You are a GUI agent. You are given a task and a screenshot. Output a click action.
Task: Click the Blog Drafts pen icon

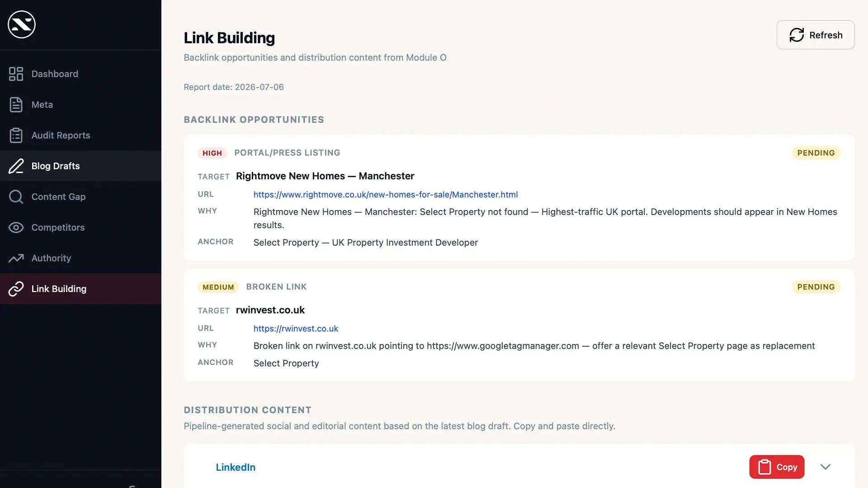click(x=16, y=166)
